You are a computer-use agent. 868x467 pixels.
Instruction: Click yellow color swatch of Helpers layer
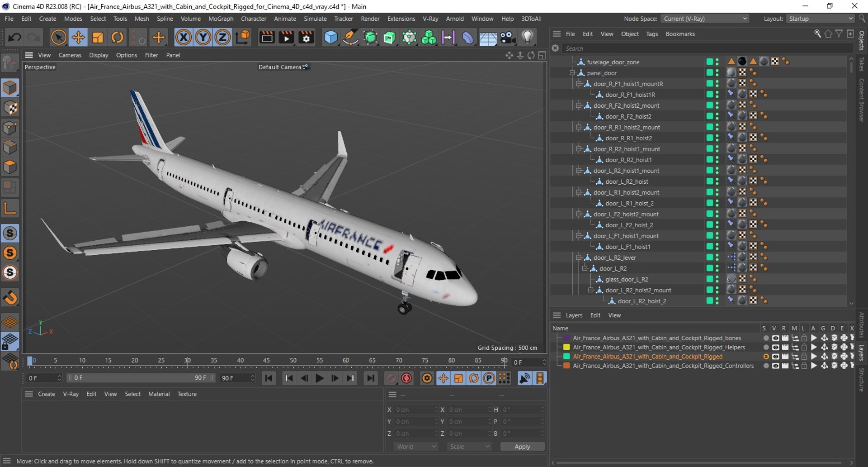pos(566,347)
